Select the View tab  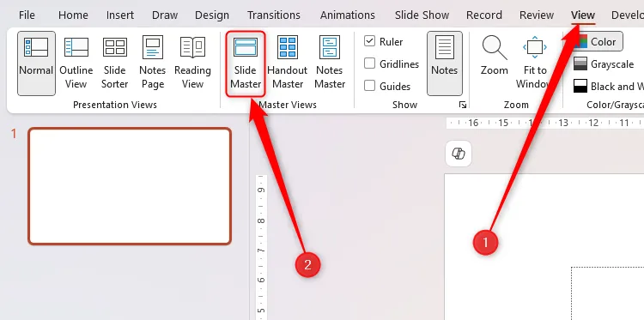[x=583, y=15]
